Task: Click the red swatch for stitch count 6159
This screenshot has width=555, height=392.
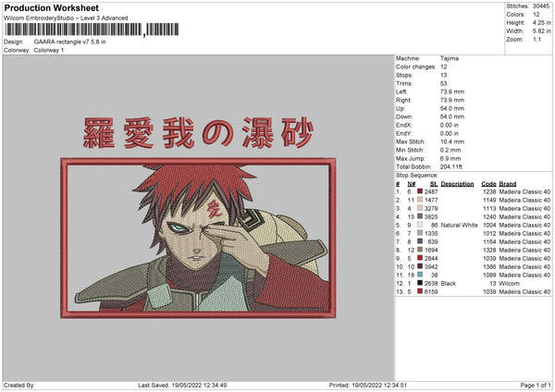Action: 420,291
